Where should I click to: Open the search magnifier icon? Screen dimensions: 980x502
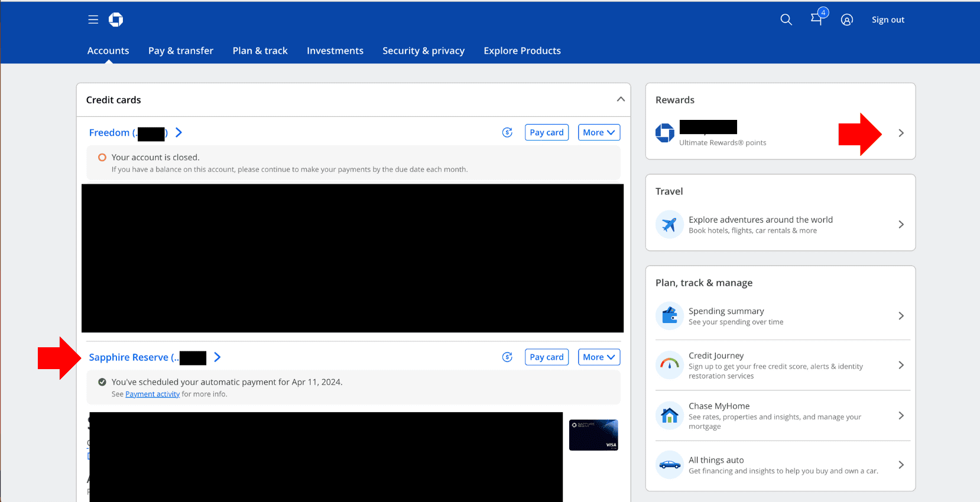click(x=786, y=19)
